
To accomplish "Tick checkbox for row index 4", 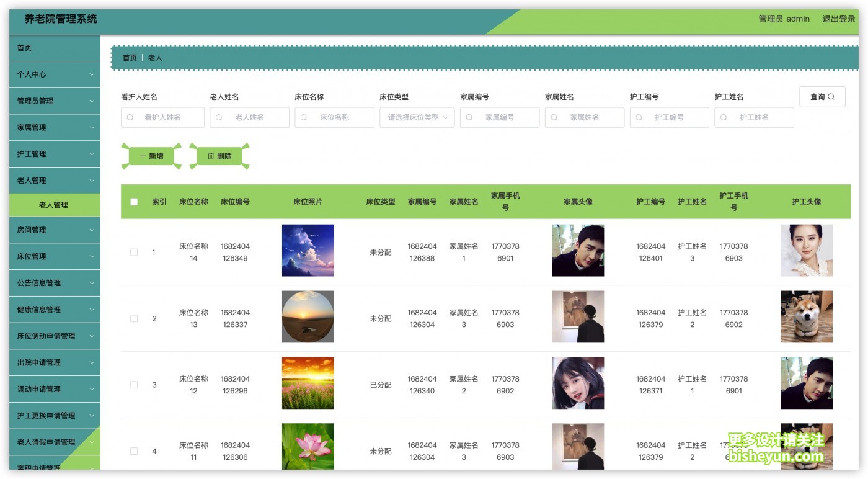I will tap(134, 451).
